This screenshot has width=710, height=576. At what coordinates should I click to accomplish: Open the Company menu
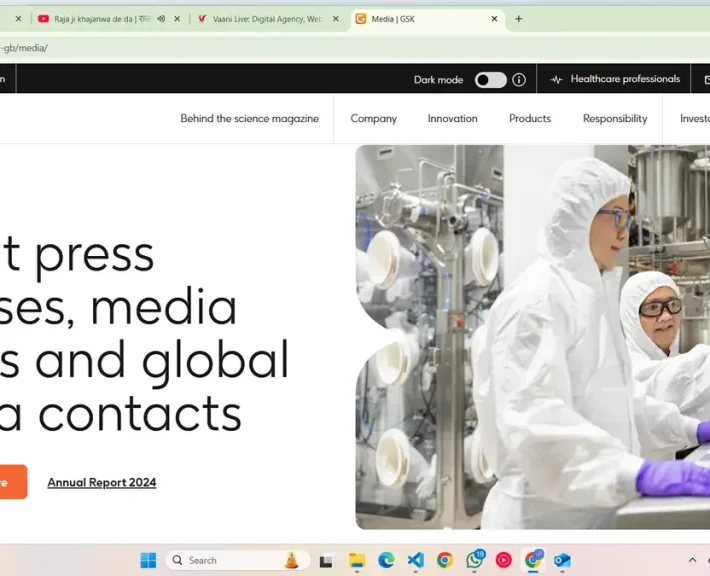pos(374,119)
